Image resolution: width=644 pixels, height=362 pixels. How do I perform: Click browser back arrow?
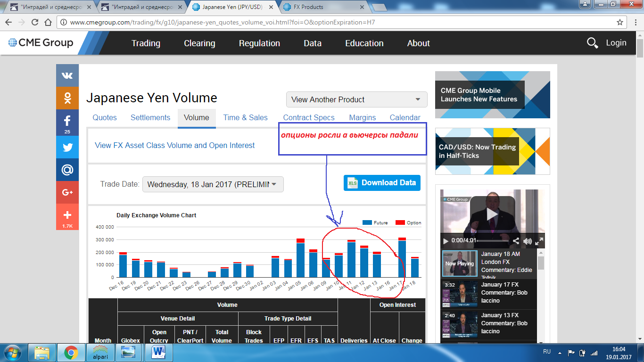(x=8, y=22)
